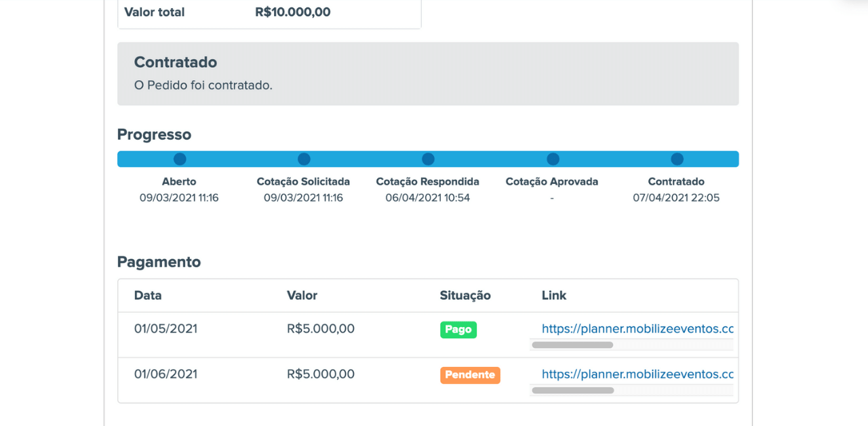Click the Valor total R$10.000,00 amount

pos(293,12)
